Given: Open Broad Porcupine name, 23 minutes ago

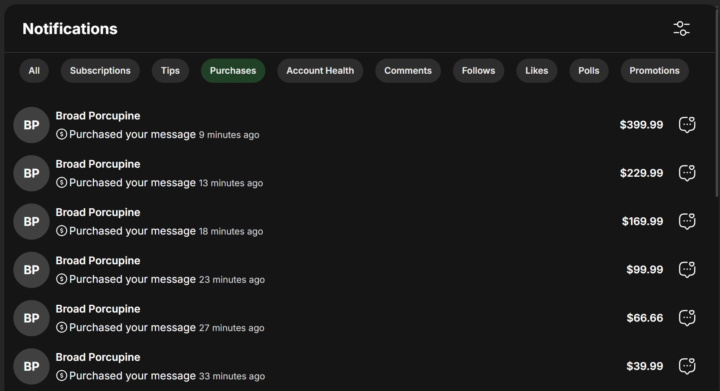Looking at the screenshot, I should click(98, 261).
